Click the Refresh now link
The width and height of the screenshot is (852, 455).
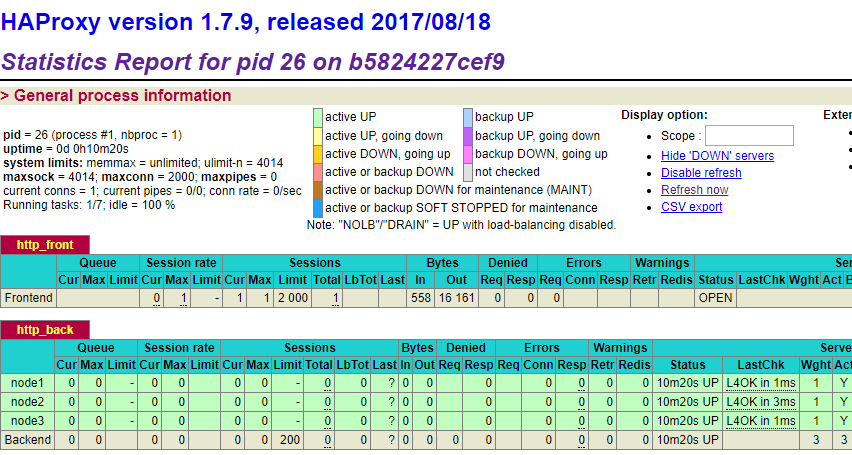(x=694, y=190)
